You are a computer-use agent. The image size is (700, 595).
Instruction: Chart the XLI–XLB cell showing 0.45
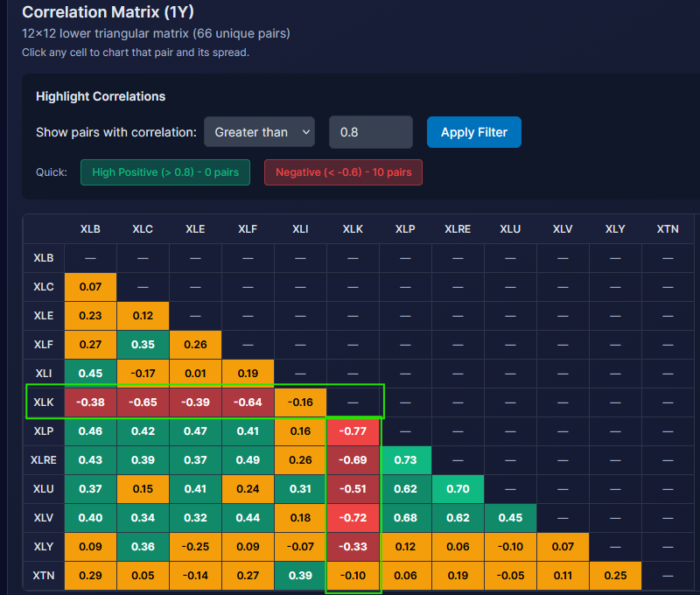click(x=91, y=374)
